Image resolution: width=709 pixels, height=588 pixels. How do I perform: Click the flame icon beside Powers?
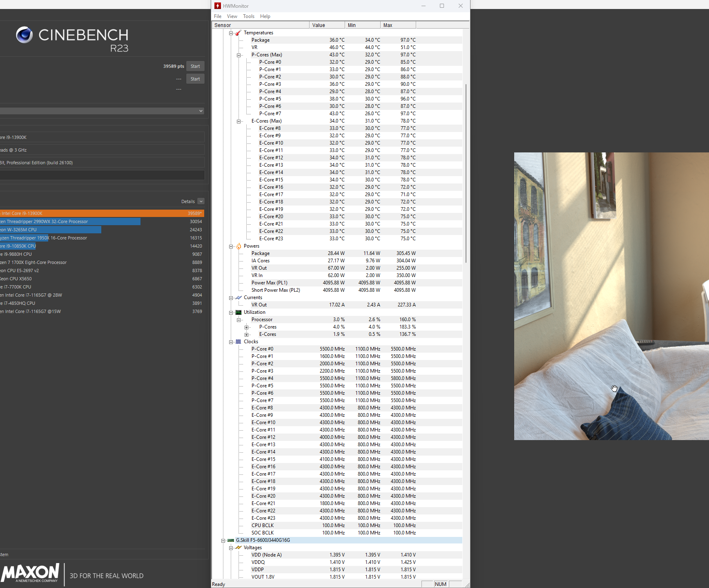click(239, 246)
